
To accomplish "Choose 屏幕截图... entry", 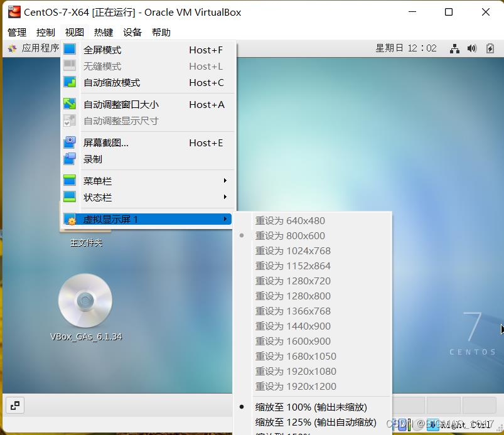I will [x=148, y=142].
